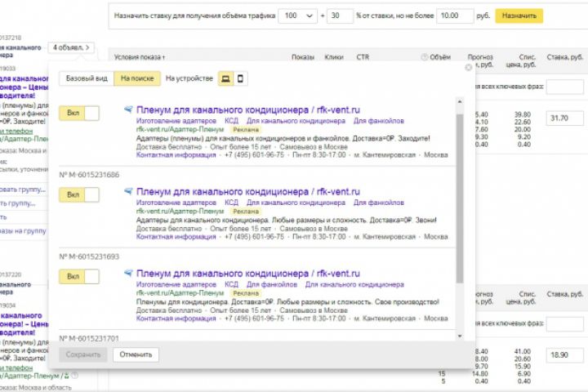
Task: Click the CTR column header
Action: tap(363, 57)
